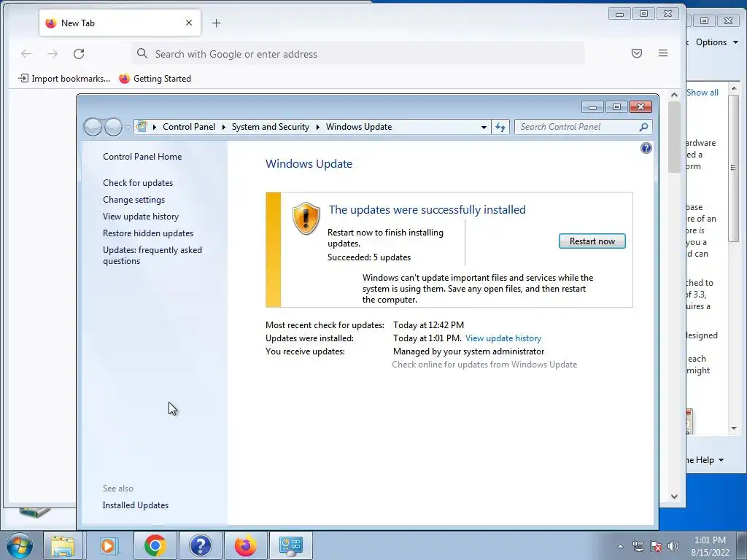Go to Control Panel Home
Screen dimensions: 747x560
point(142,157)
